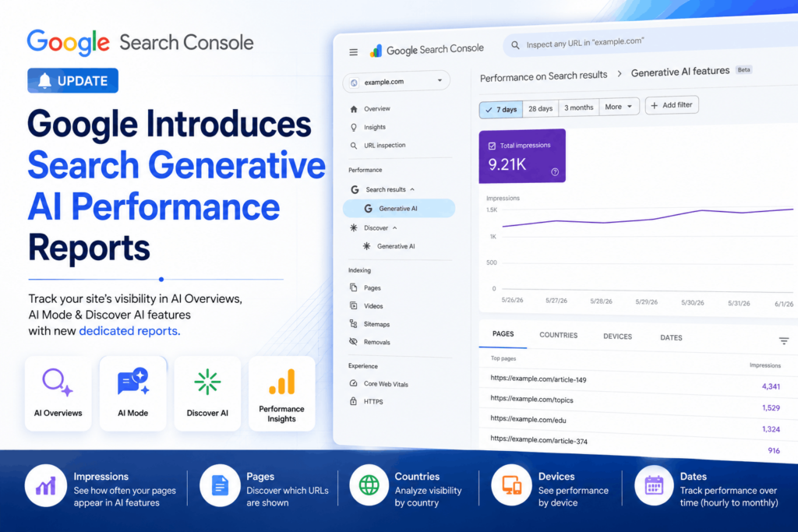Image resolution: width=798 pixels, height=532 pixels.
Task: Click the Impressions chart icon in footer
Action: [x=46, y=487]
